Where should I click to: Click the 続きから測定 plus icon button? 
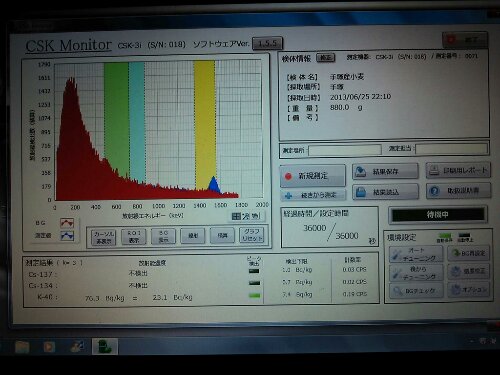click(x=313, y=195)
